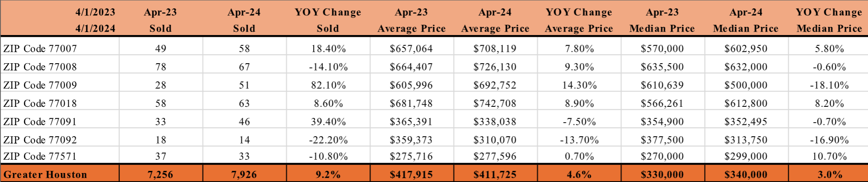Select the $657,064 average price cell
The image size is (868, 182).
pos(411,49)
